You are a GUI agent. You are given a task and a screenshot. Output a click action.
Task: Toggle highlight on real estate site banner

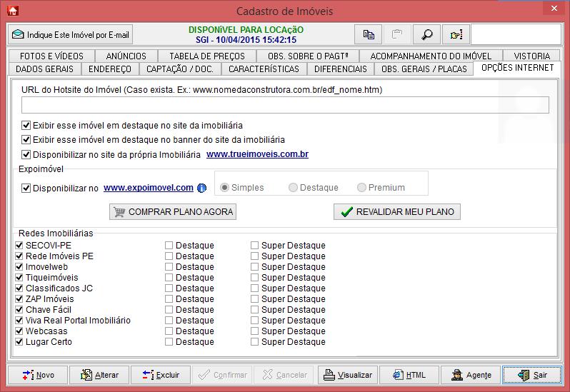(26, 140)
